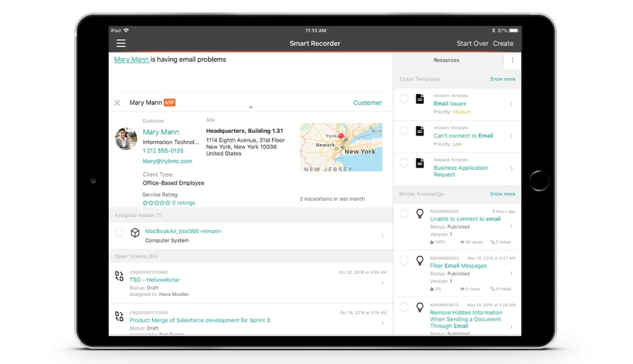Dismiss the Mary Mann card with the X icon

tap(117, 103)
